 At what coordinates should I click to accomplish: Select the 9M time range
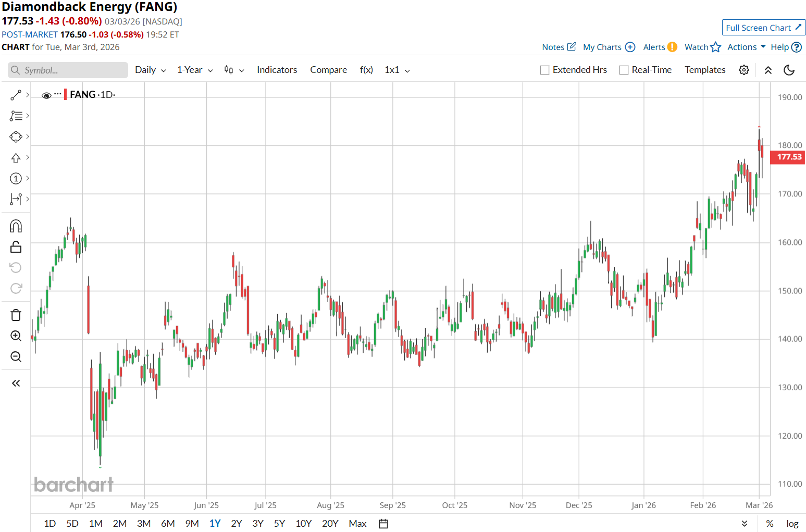pos(192,523)
